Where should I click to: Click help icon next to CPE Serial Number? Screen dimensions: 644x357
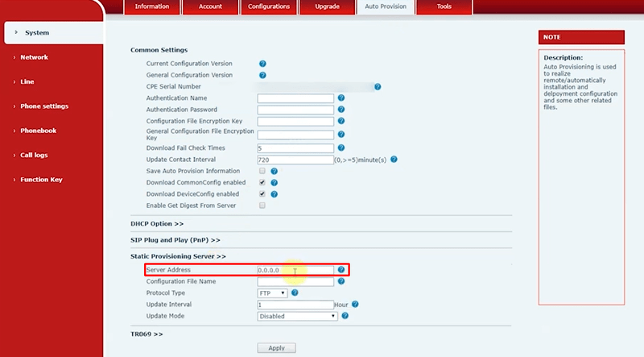pyautogui.click(x=378, y=86)
